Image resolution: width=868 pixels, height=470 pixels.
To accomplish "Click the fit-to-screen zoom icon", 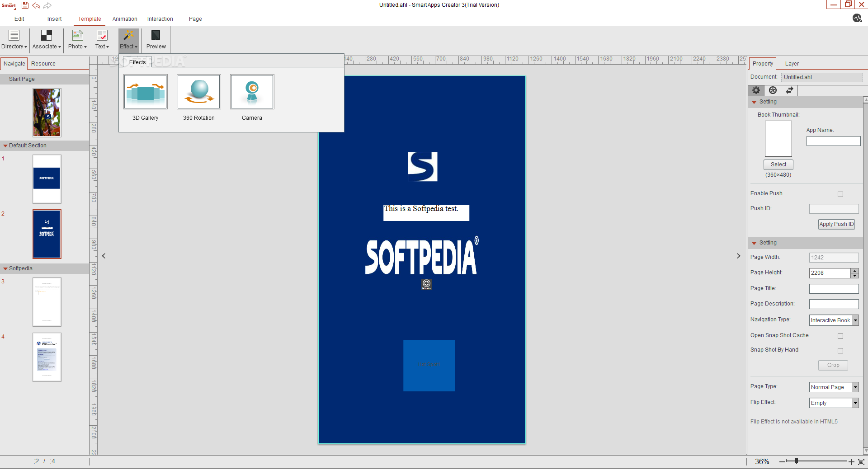I will pos(861,462).
